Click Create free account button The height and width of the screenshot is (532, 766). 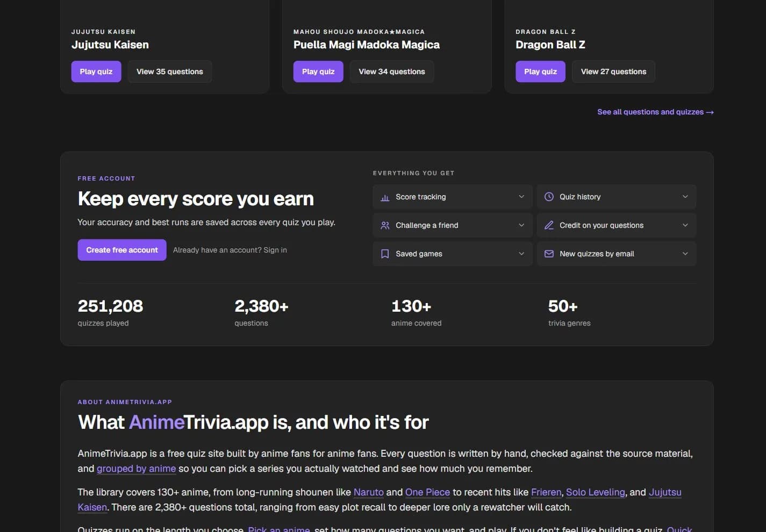pos(122,250)
